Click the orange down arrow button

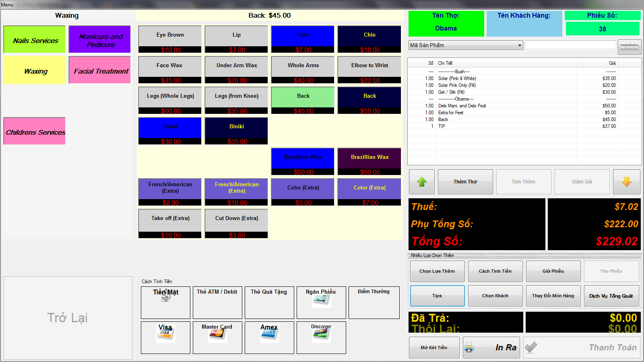[626, 182]
